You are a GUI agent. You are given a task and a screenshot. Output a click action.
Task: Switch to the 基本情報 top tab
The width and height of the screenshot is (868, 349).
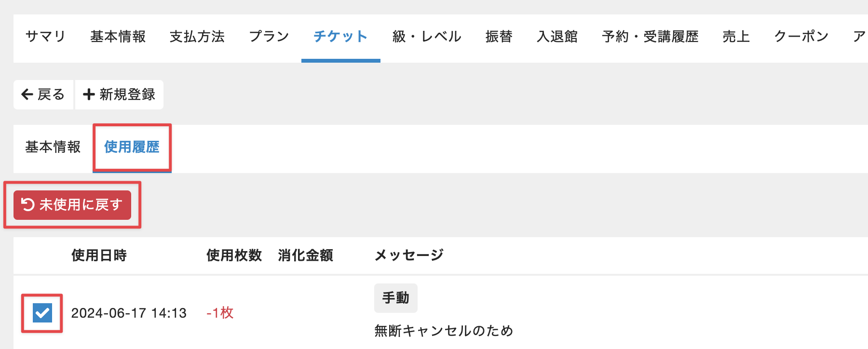click(x=118, y=37)
